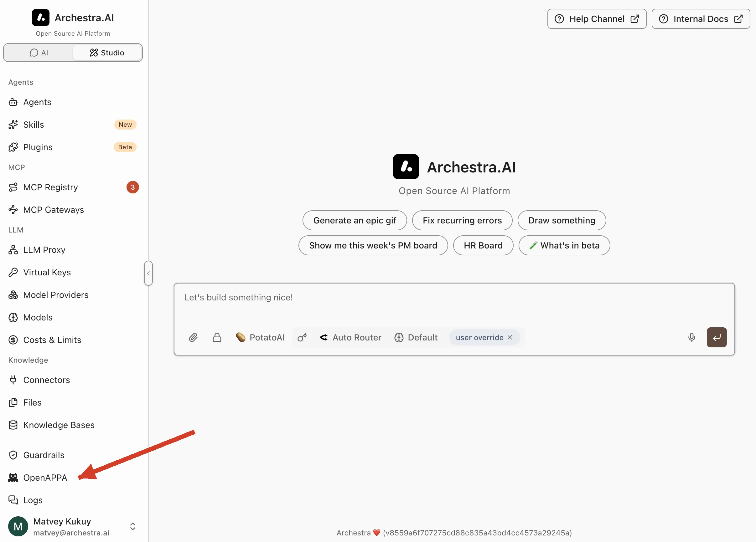Click Draw something suggestion
756x542 pixels.
pos(562,220)
